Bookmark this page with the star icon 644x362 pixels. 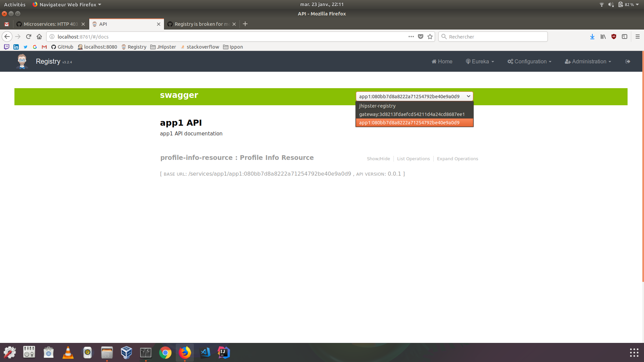pyautogui.click(x=430, y=37)
